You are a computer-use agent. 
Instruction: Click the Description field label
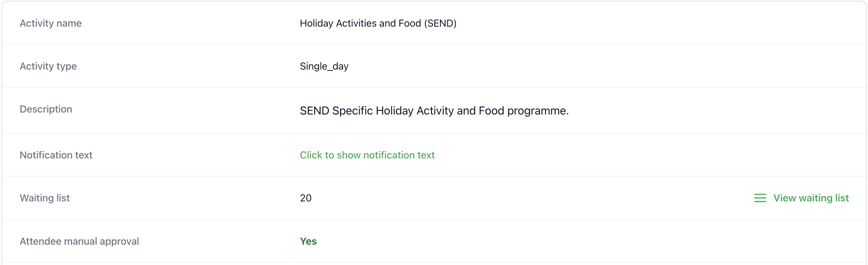pos(46,109)
